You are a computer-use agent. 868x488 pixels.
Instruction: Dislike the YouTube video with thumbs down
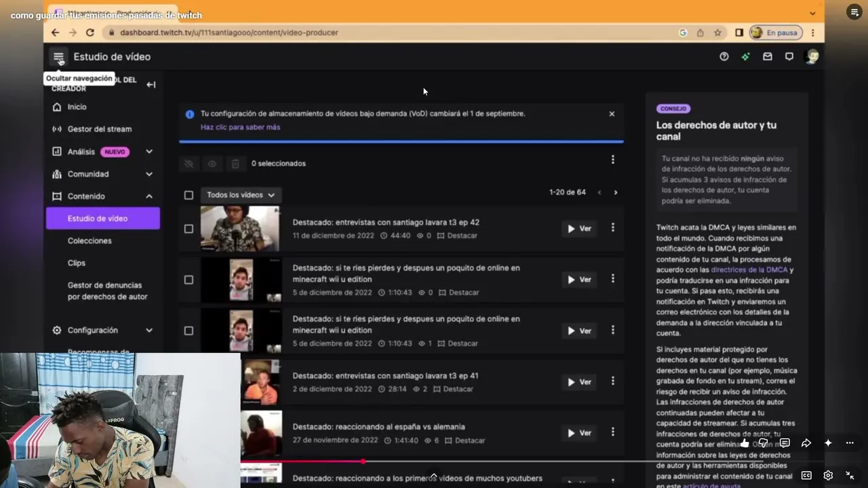point(764,443)
